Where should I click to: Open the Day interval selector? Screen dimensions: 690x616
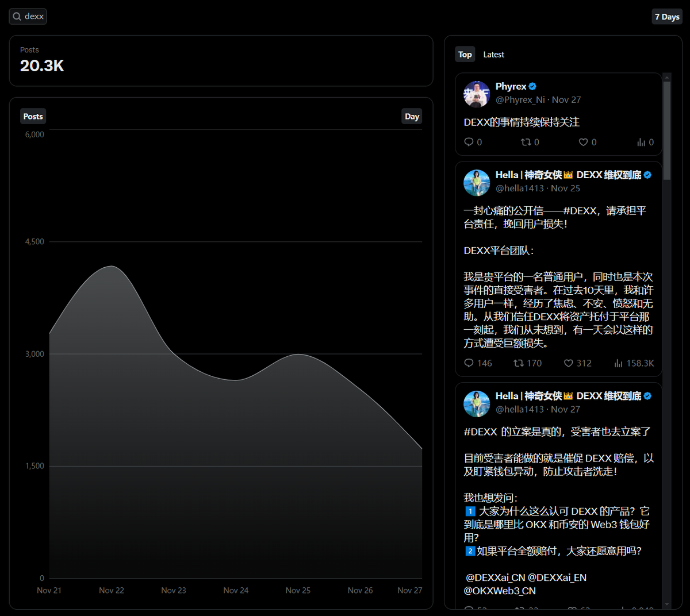[412, 117]
